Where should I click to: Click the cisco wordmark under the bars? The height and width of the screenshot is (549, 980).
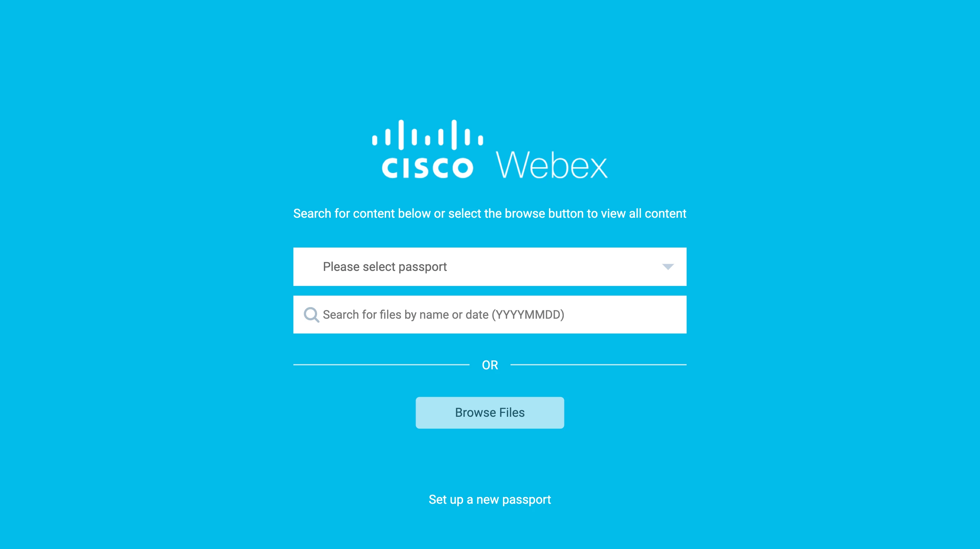(427, 168)
